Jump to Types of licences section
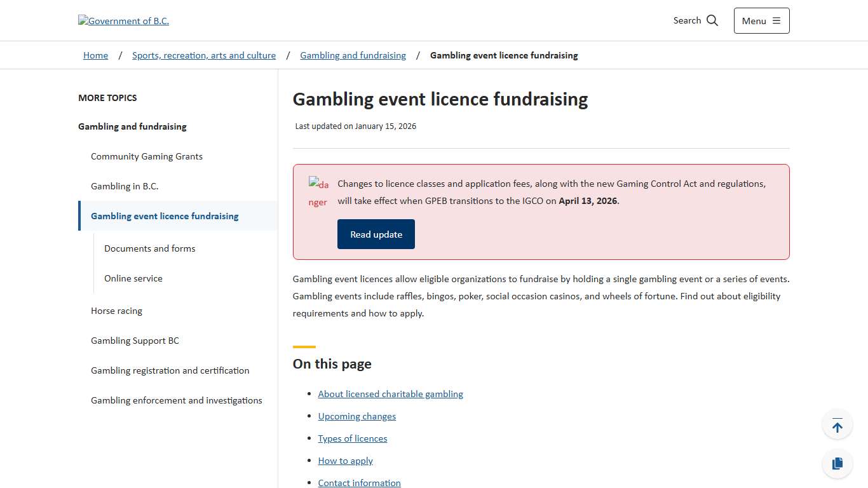 pyautogui.click(x=353, y=438)
